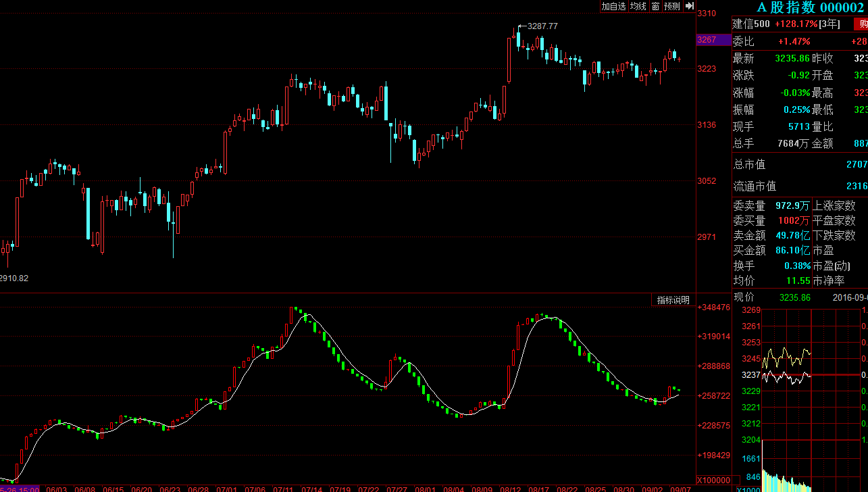Click the 3245 intraday mini chart label
This screenshot has width=868, height=492.
tap(752, 359)
